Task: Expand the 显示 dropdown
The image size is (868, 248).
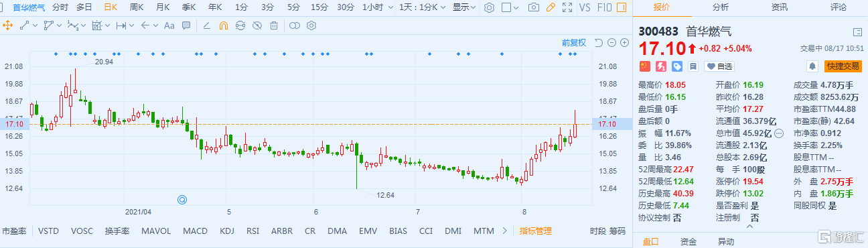Action: pos(464,7)
